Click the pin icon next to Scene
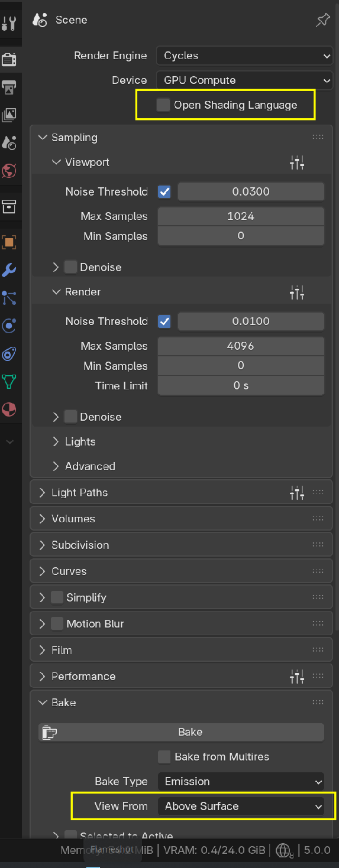The height and width of the screenshot is (868, 339). point(322,20)
